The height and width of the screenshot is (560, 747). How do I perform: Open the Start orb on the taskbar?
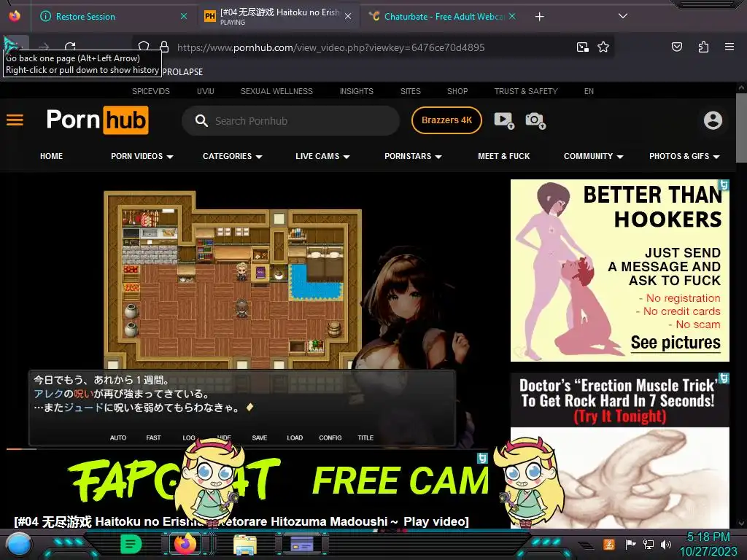[x=18, y=545]
